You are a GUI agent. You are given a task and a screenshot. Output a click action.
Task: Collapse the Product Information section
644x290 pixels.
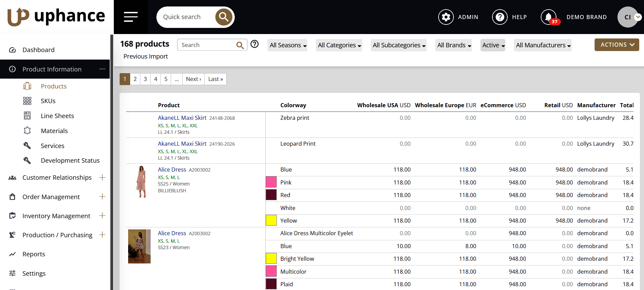click(102, 69)
